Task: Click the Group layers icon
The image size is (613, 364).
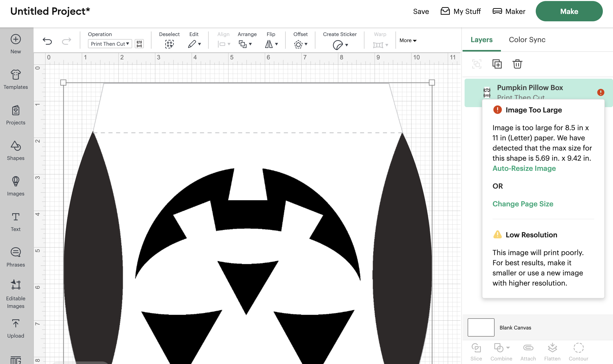Action: point(477,64)
